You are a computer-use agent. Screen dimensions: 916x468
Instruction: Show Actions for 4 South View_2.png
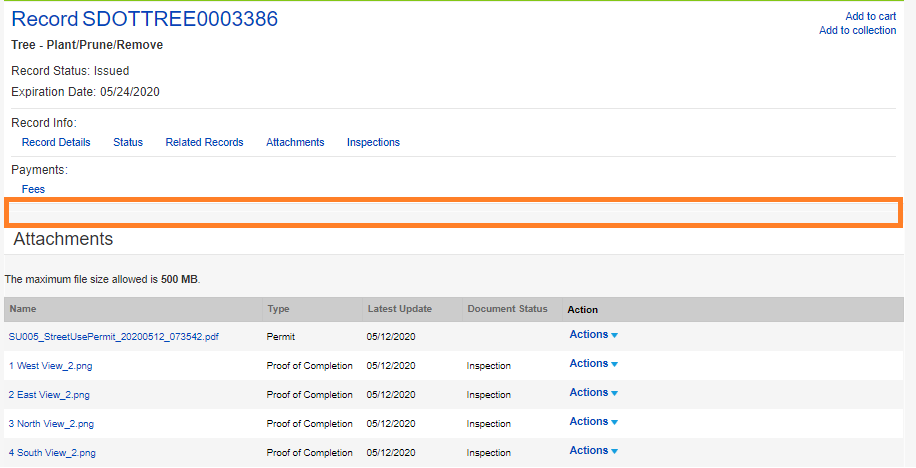[x=593, y=451]
